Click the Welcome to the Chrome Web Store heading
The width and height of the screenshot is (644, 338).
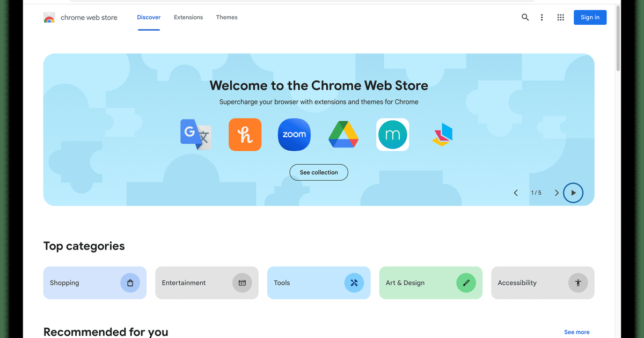coord(319,85)
